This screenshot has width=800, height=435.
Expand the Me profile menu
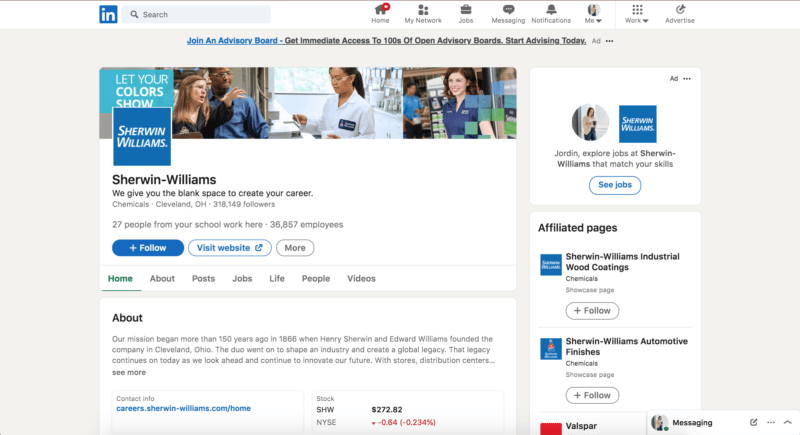(593, 14)
